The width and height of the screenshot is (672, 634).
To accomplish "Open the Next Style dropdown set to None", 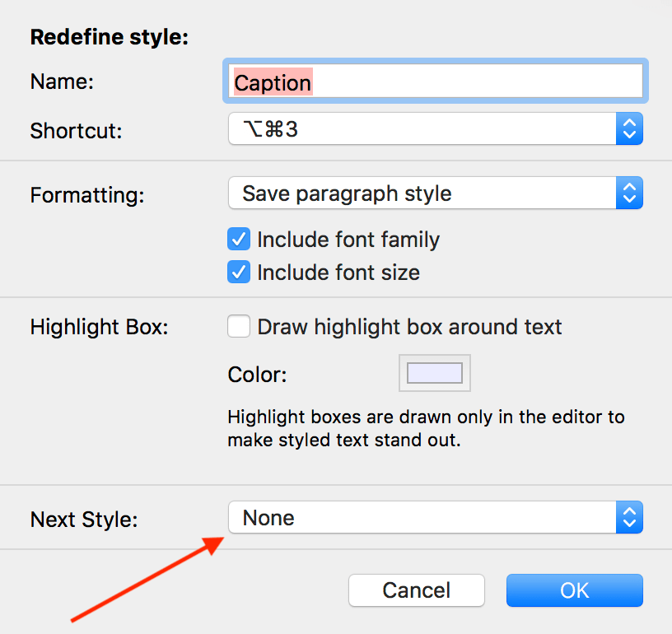I will 436,517.
